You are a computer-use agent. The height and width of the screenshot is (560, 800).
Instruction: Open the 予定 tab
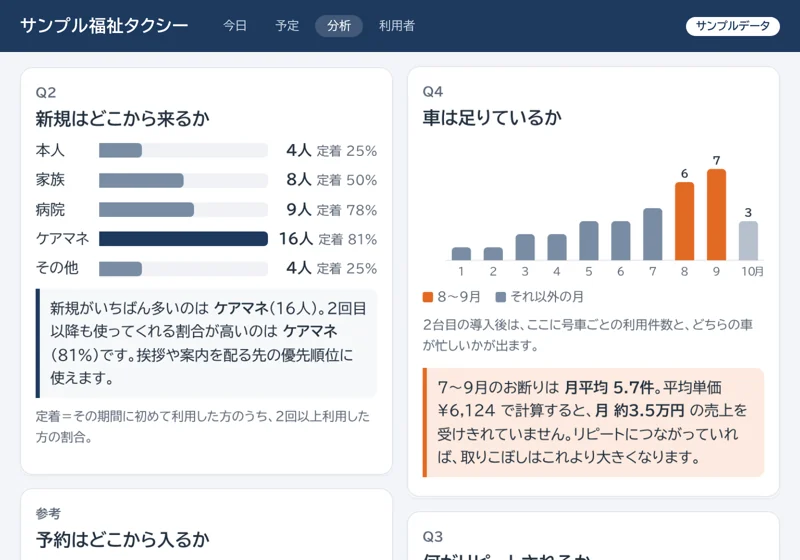coord(287,26)
